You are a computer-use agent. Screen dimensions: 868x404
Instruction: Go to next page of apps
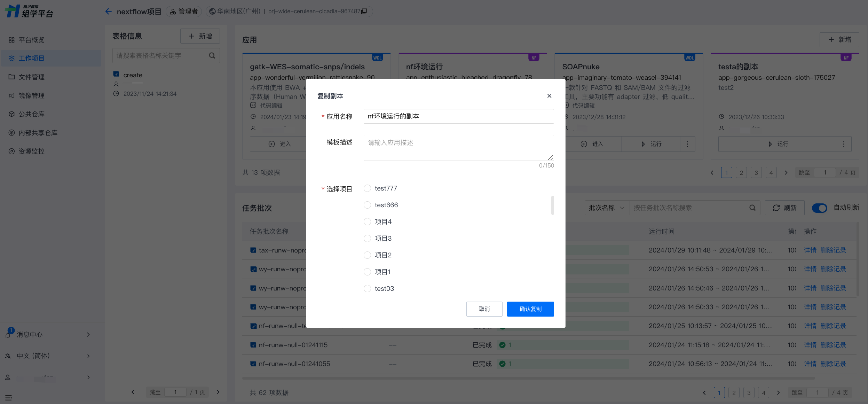click(786, 173)
